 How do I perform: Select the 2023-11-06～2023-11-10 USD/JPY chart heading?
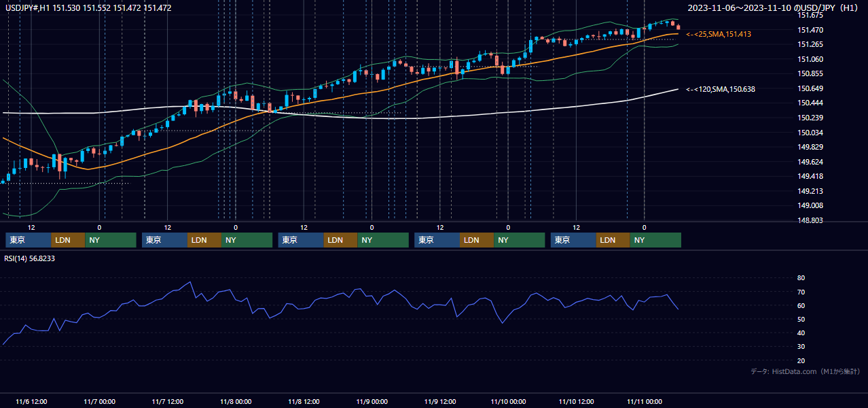tap(774, 8)
